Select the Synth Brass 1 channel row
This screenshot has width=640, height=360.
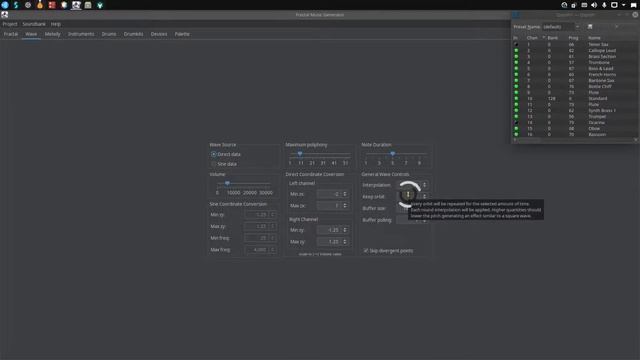coord(575,110)
